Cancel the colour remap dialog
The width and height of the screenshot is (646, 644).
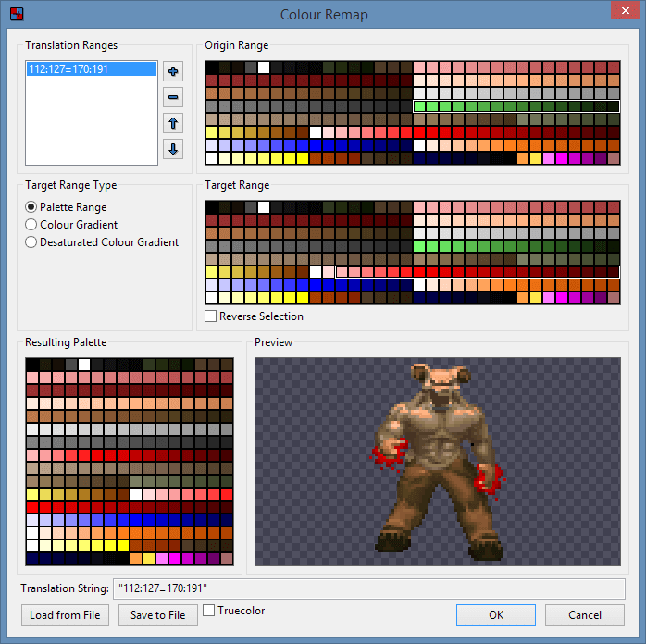(x=584, y=615)
